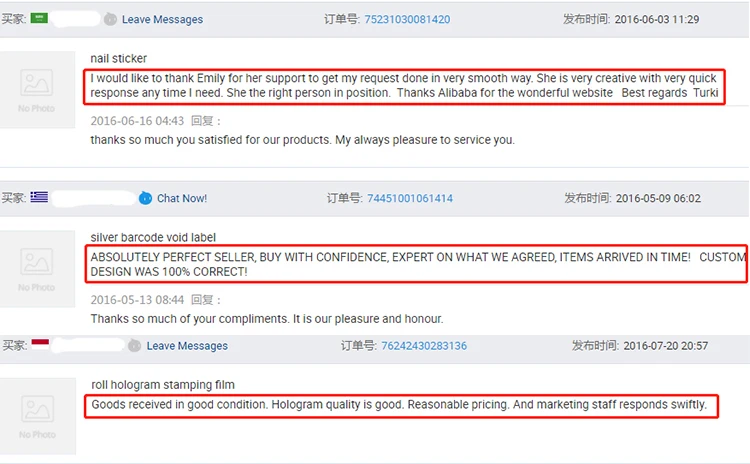
Task: Click the message icon beside the Indonesian buyer
Action: [x=135, y=346]
